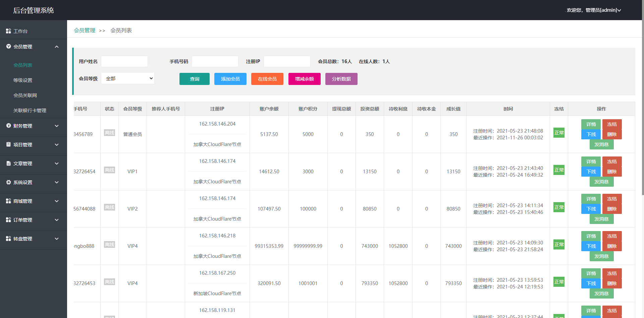The image size is (644, 318).
Task: Expand the 订单管理 menu chevron
Action: (x=57, y=220)
